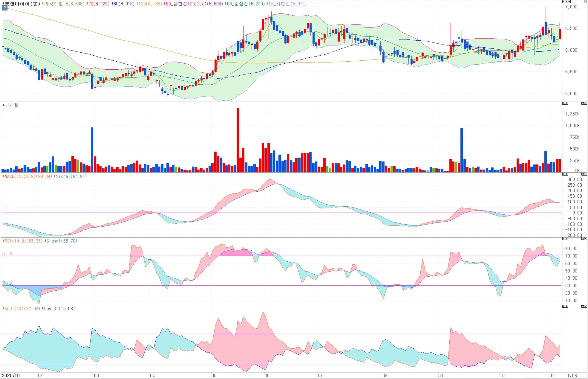Click the R button on price chart axis
The width and height of the screenshot is (588, 379).
[x=569, y=1]
